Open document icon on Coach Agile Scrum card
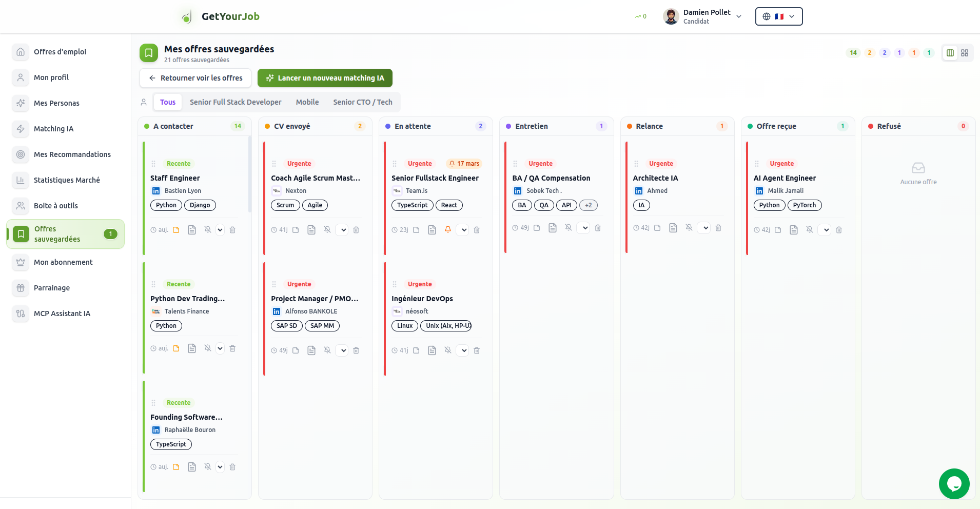The width and height of the screenshot is (980, 509). point(311,230)
